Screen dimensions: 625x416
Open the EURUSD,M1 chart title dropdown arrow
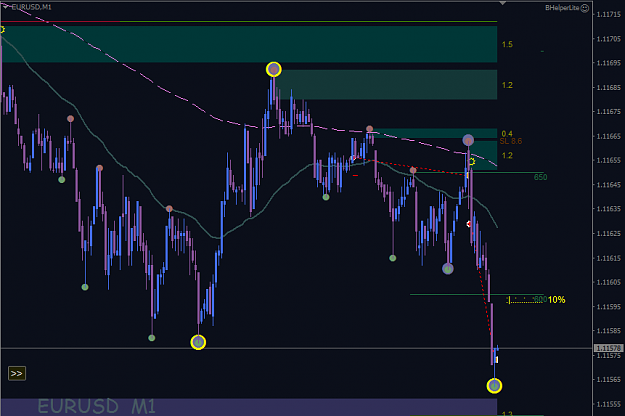pyautogui.click(x=6, y=7)
